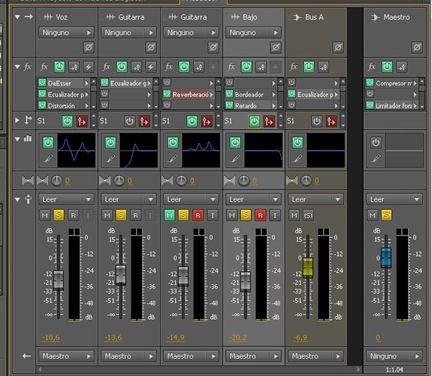Open Voz output dropdown showing Maestro
Viewport: 432px width, 376px height.
tap(66, 356)
